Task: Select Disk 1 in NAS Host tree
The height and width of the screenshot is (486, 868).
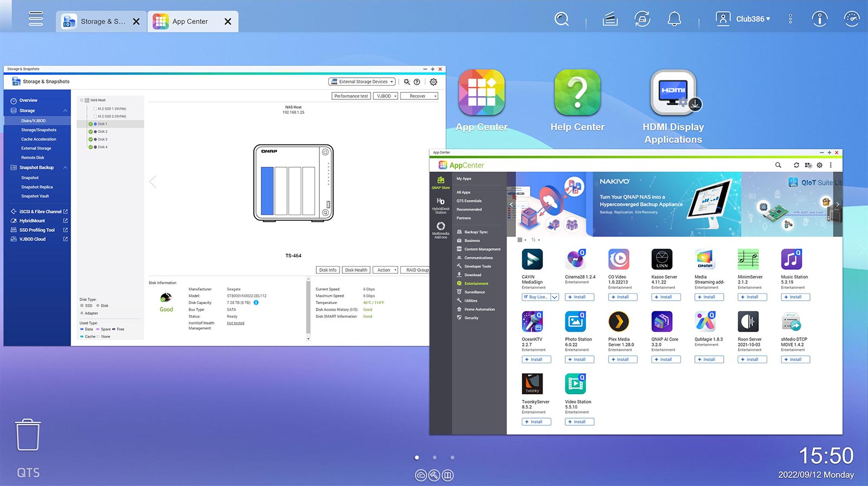Action: pyautogui.click(x=103, y=124)
